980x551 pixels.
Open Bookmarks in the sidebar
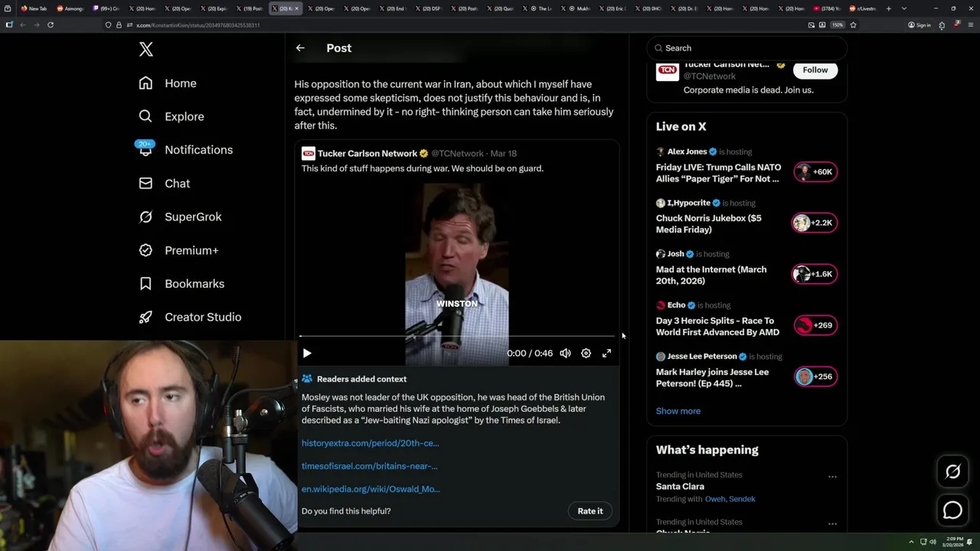181,284
